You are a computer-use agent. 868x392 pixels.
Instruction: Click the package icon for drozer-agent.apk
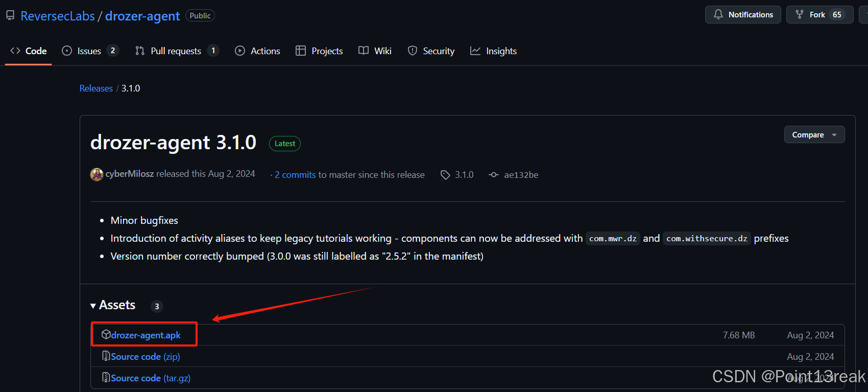[x=106, y=334]
